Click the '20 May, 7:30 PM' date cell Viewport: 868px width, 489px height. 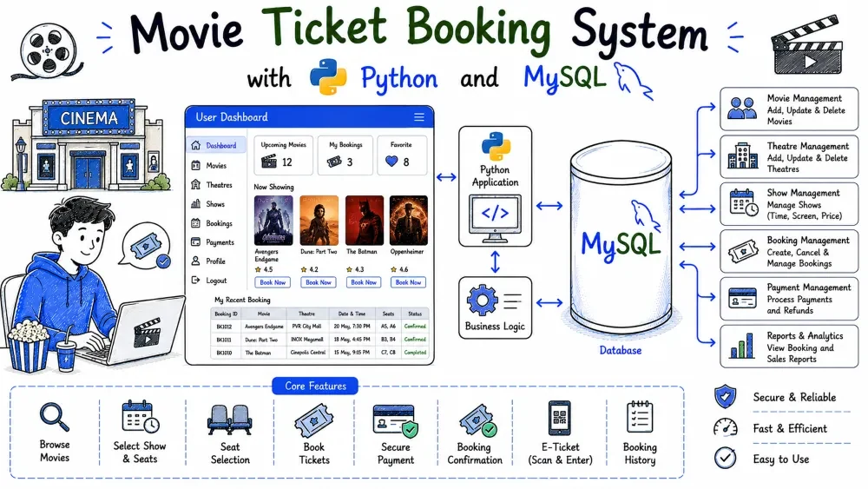coord(352,327)
